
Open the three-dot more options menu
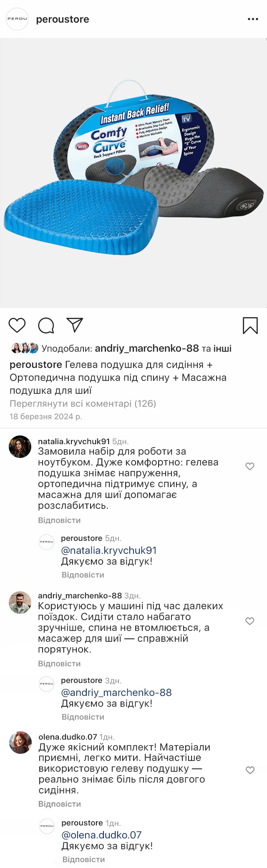[253, 19]
